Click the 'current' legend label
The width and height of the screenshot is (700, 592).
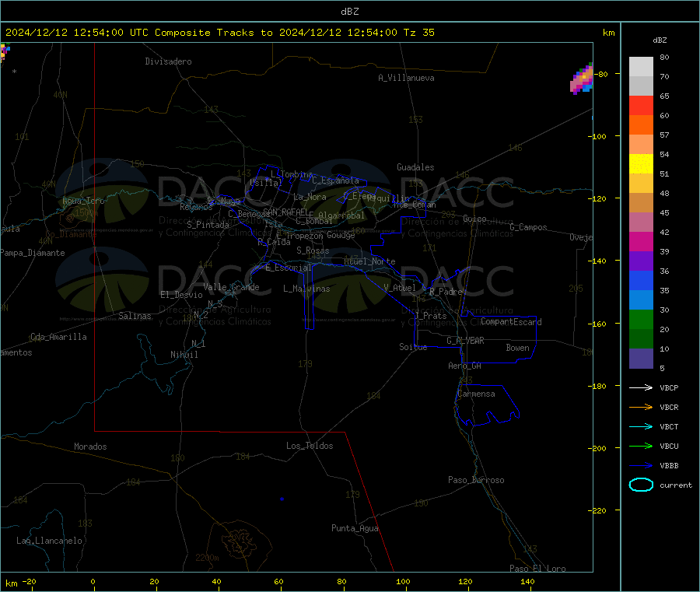676,485
